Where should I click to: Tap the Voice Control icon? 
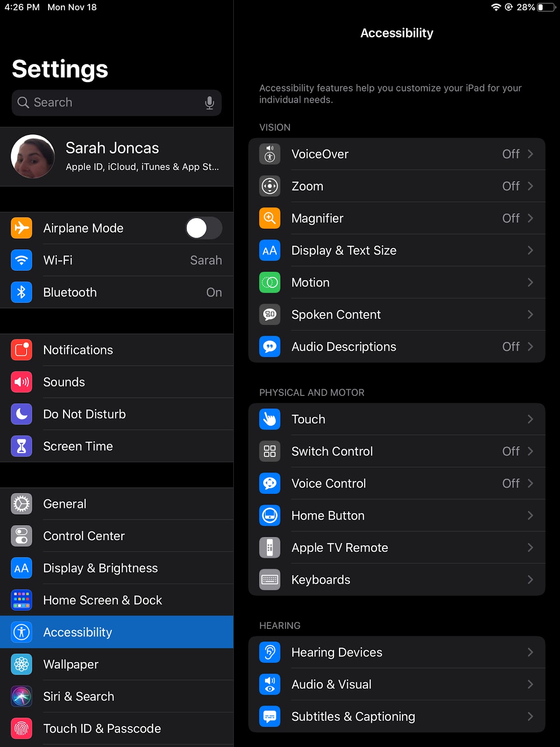(270, 483)
